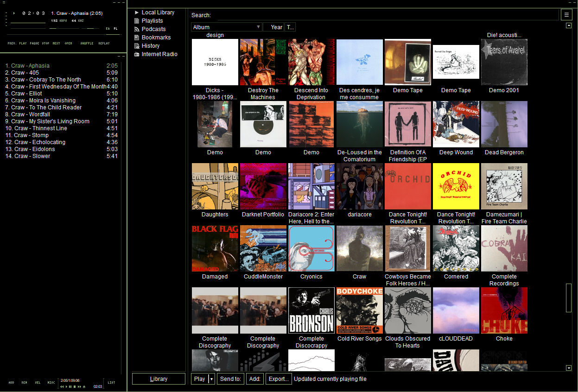Click NEXT in main player
578x392 pixels.
pos(56,44)
